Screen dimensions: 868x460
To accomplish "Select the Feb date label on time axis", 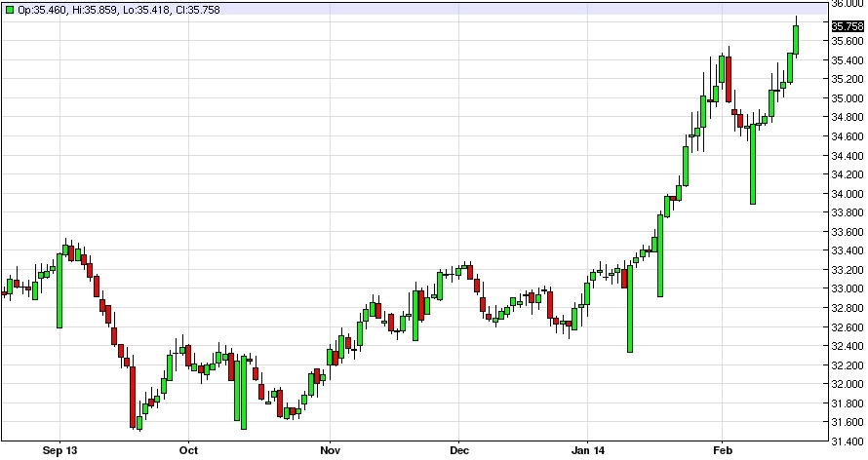I will tap(721, 450).
